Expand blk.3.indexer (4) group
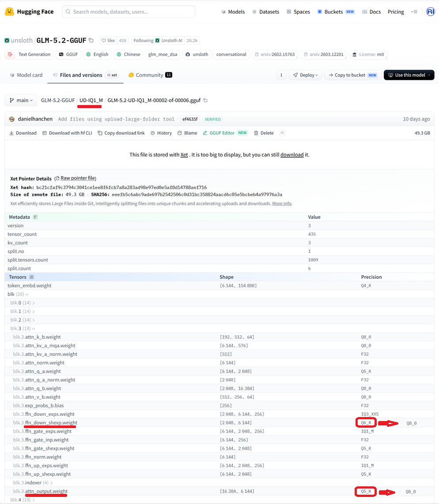 click(x=33, y=483)
